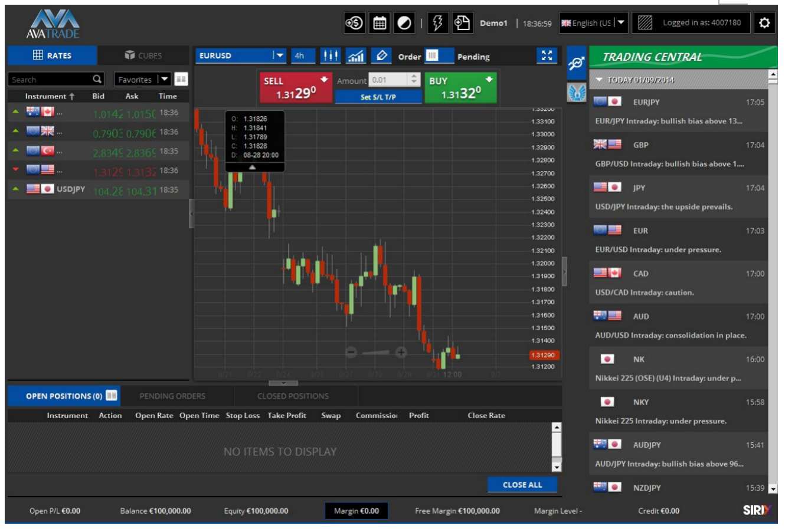
Task: Click the Close All button
Action: coord(522,485)
